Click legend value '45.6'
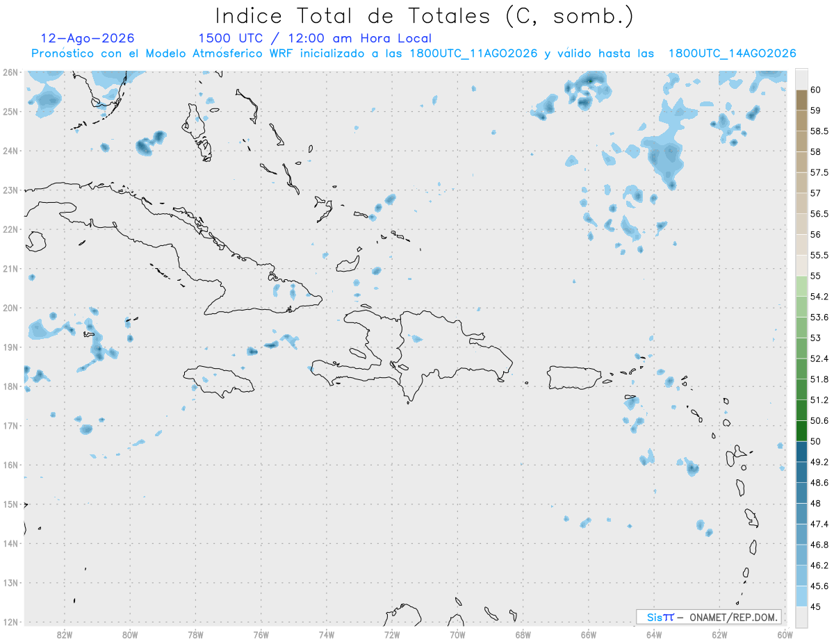The image size is (834, 644). [819, 586]
